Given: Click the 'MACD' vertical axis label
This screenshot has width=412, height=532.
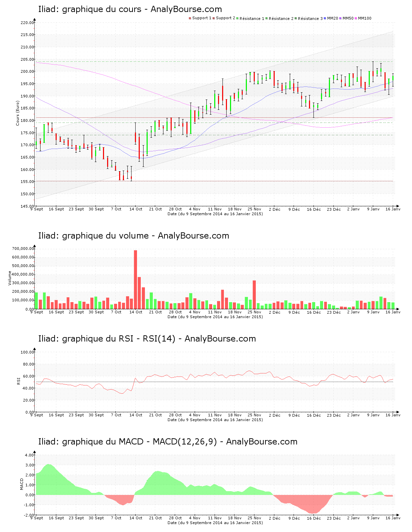Looking at the screenshot, I should (22, 484).
